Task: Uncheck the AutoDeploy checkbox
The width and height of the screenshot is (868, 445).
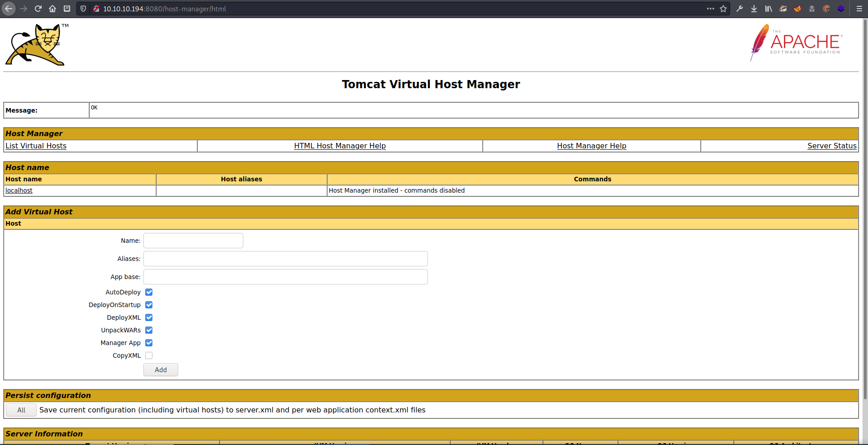Action: click(149, 292)
